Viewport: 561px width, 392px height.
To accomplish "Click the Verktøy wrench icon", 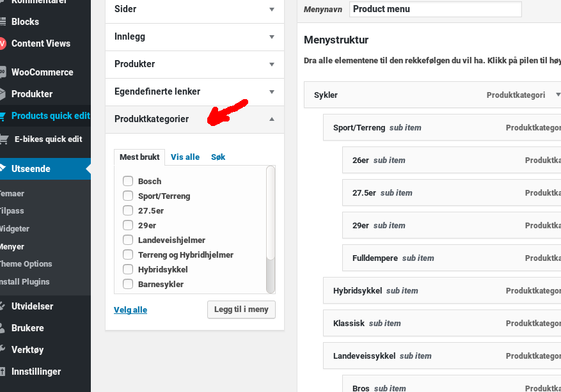I will click(x=3, y=349).
